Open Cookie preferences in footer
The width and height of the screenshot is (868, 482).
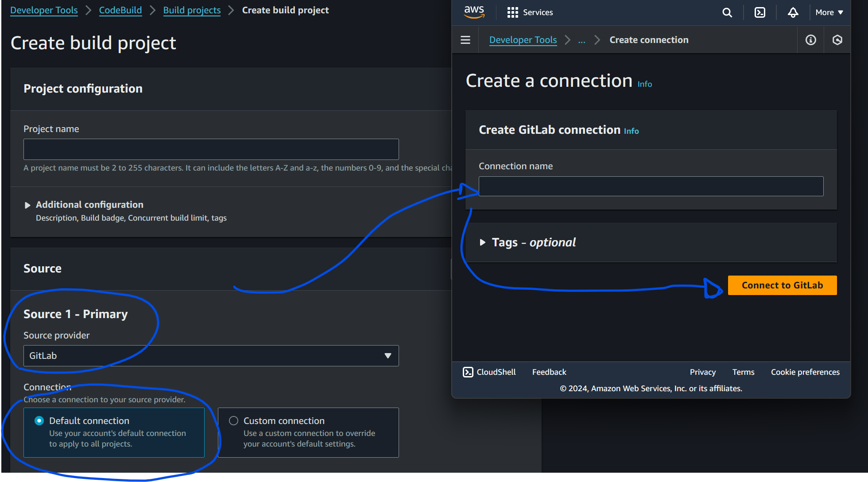[805, 372]
